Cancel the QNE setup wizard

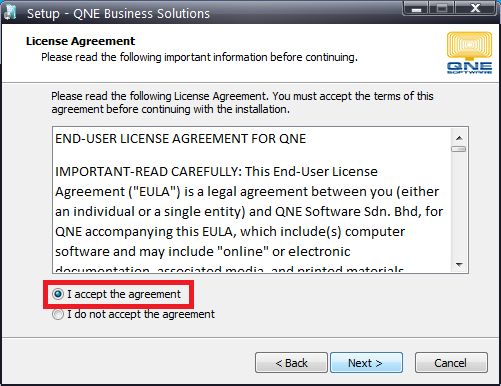tap(451, 363)
